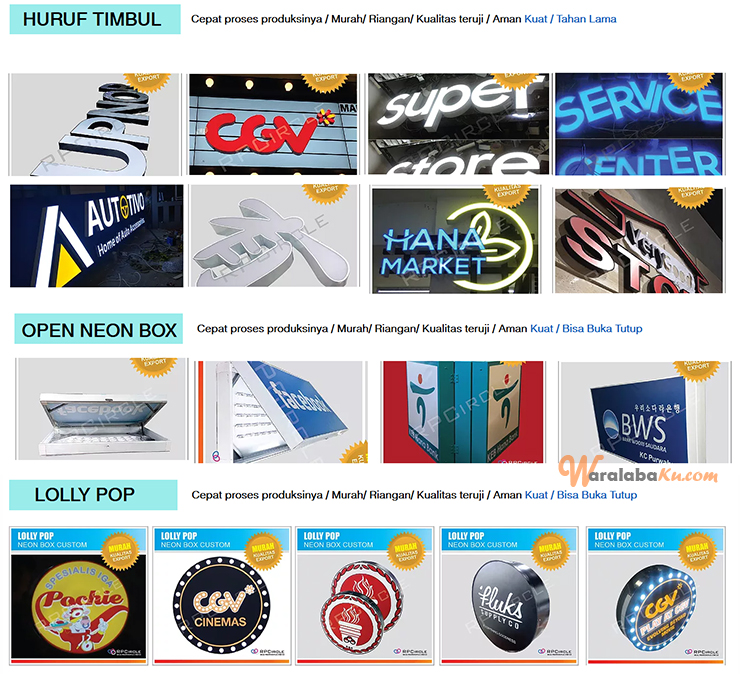
Task: Click the BWS blue signboard thumbnail
Action: tap(644, 412)
